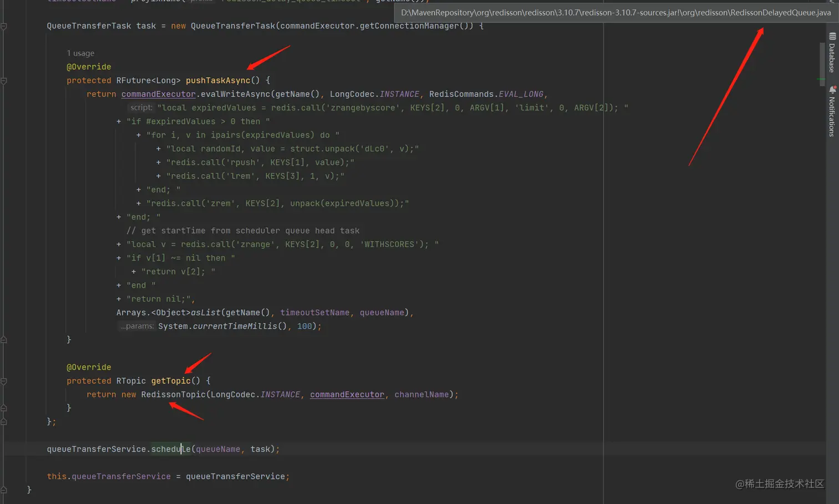Image resolution: width=839 pixels, height=504 pixels.
Task: Click 'this.queueTransferService' field assignment
Action: 109,476
